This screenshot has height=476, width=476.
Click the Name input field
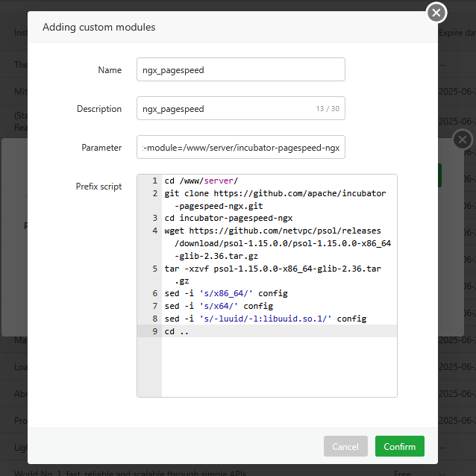tap(240, 69)
